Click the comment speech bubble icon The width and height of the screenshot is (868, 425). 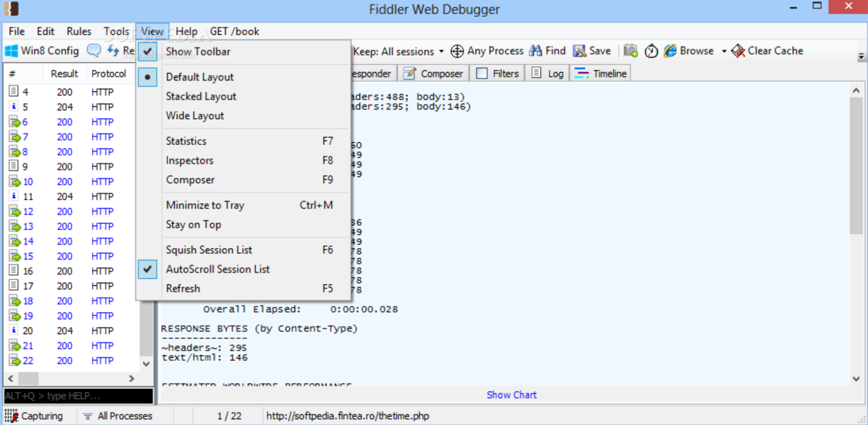point(94,51)
